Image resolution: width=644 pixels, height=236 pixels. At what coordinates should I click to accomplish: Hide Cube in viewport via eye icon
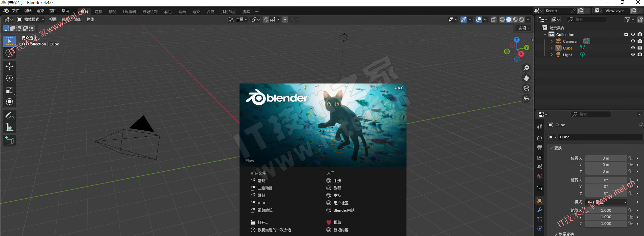click(x=633, y=48)
